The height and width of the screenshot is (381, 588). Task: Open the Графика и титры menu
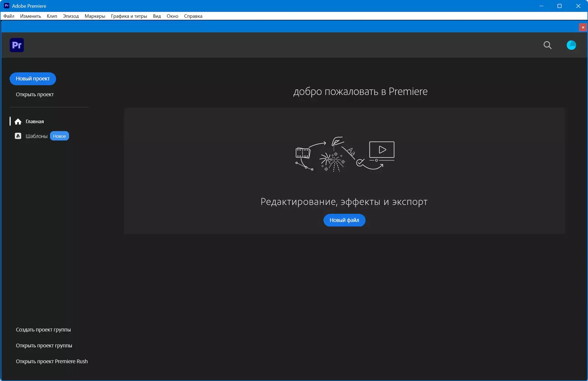(x=129, y=16)
